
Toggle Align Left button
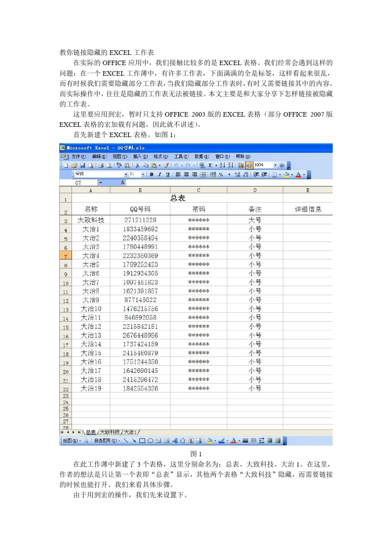click(178, 175)
